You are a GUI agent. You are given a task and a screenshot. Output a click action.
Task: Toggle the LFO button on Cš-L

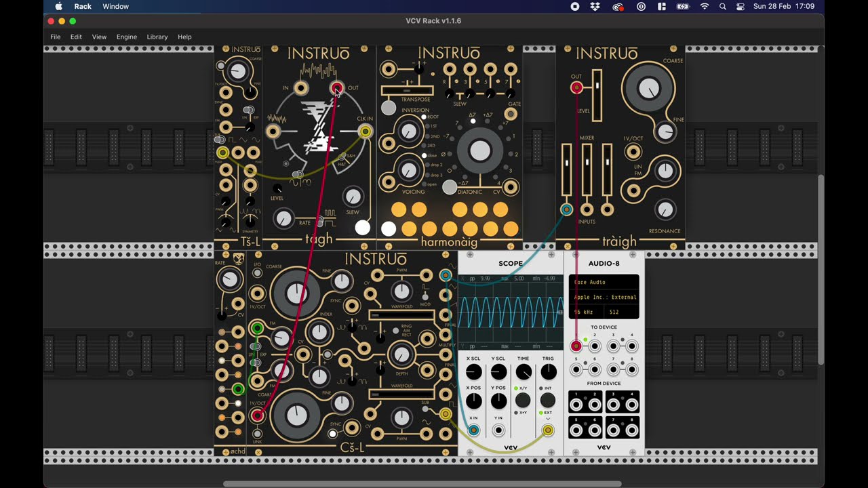tap(257, 273)
